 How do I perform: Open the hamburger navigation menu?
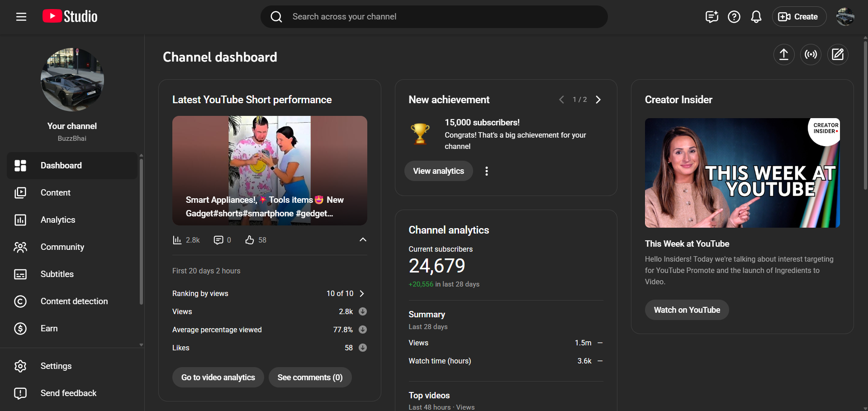[21, 17]
